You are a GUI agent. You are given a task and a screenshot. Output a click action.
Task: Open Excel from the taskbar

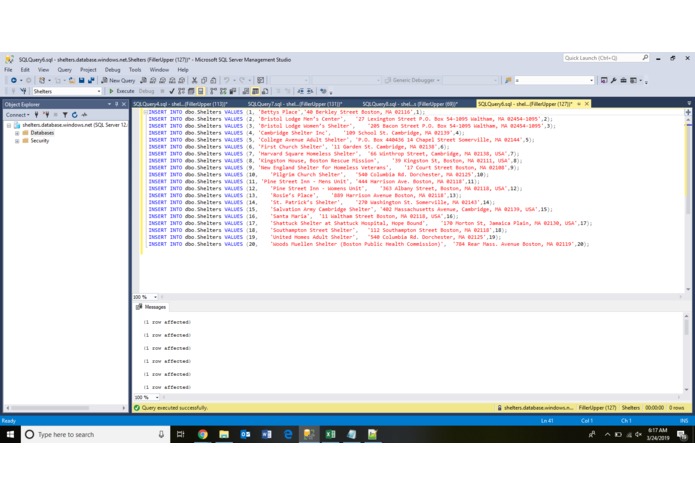(x=330, y=434)
